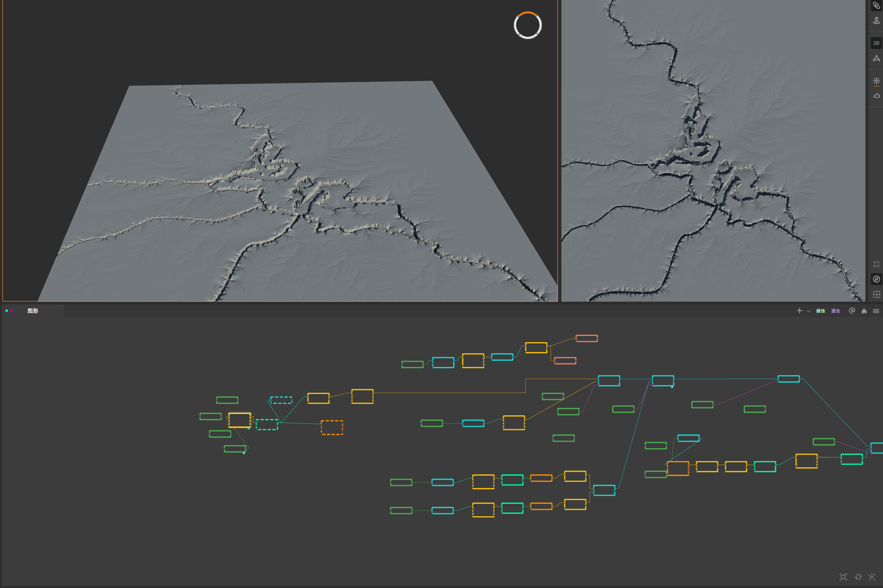This screenshot has width=883, height=588.
Task: Click the frame terrain bounds icon
Action: pos(876,264)
